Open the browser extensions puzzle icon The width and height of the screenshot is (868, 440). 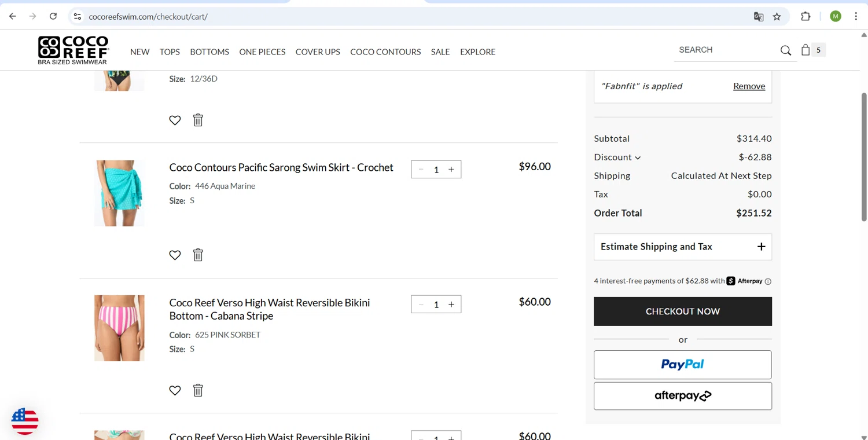(x=806, y=16)
